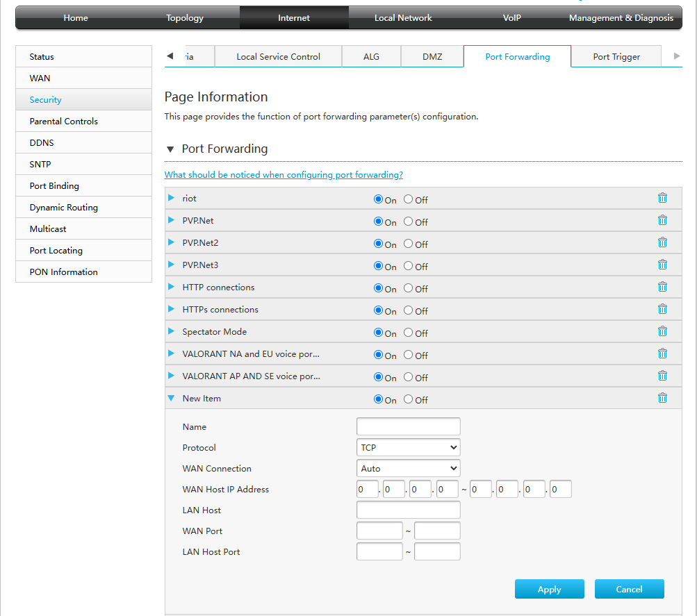Click the Name input field
The image size is (697, 616).
coord(408,426)
